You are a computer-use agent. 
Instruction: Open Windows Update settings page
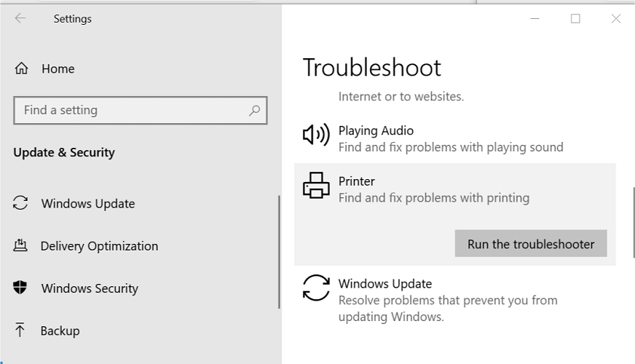tap(88, 203)
